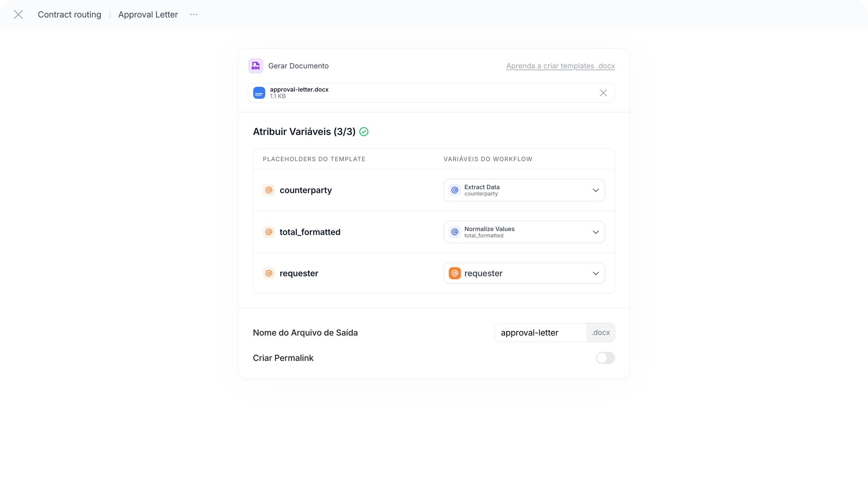Screen dimensions: 868x482
Task: Click the blue approval-letter.docx file icon
Action: coord(259,93)
